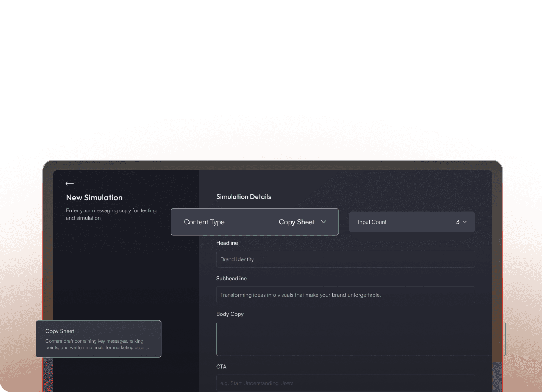
Task: Click the Simulation Details heading
Action: point(243,196)
